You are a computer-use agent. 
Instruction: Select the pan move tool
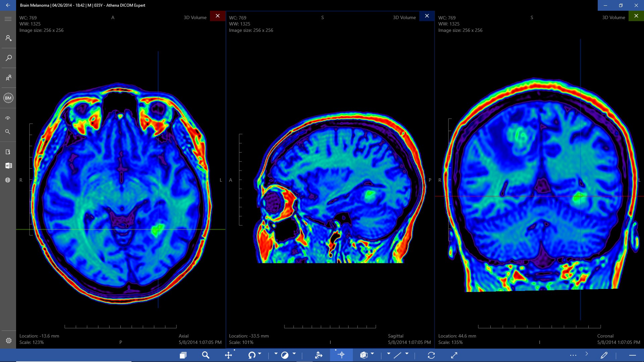pos(228,355)
